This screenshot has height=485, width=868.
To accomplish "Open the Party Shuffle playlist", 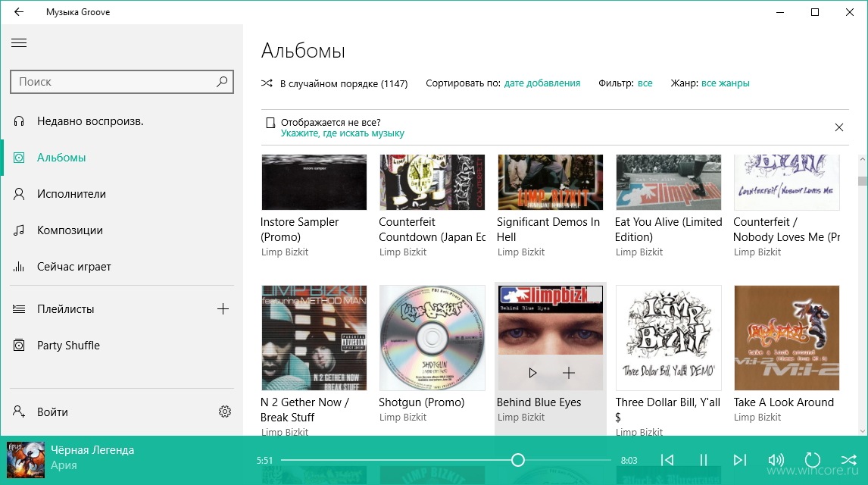I will point(122,346).
